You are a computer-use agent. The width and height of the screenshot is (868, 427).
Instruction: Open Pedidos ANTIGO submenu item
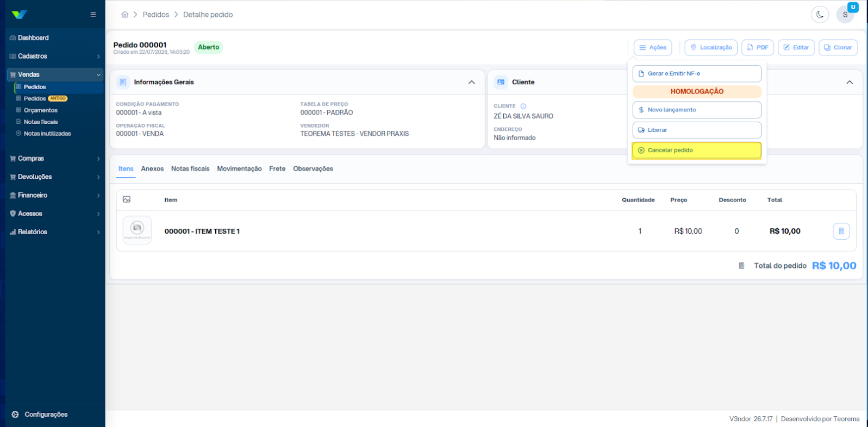58,98
